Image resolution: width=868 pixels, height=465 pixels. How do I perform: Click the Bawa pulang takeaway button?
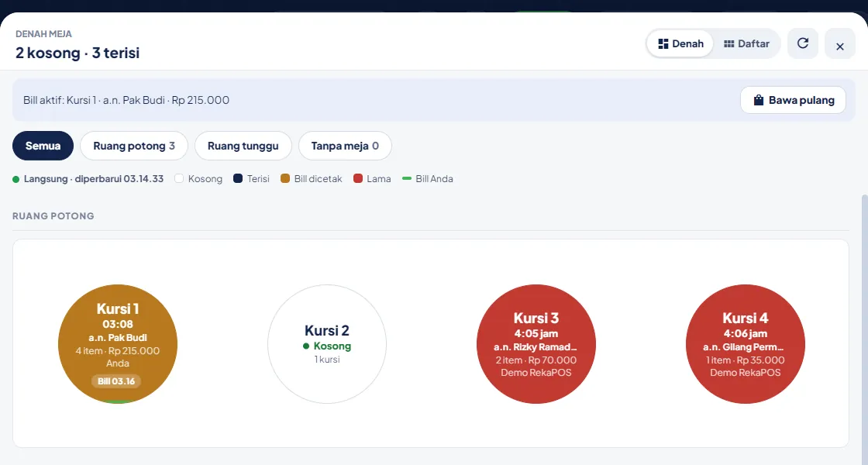coord(794,100)
